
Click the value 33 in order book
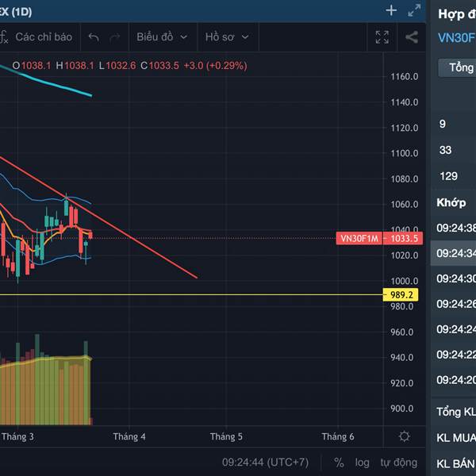445,150
